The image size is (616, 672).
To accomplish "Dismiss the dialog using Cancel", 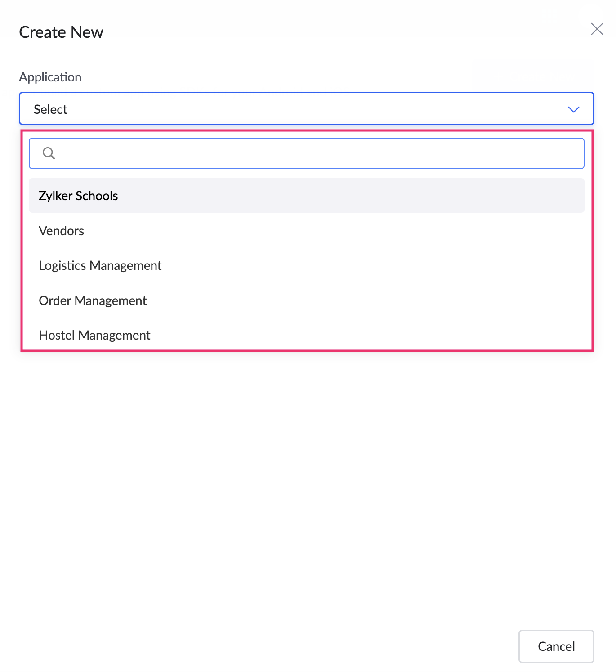I will click(x=556, y=646).
